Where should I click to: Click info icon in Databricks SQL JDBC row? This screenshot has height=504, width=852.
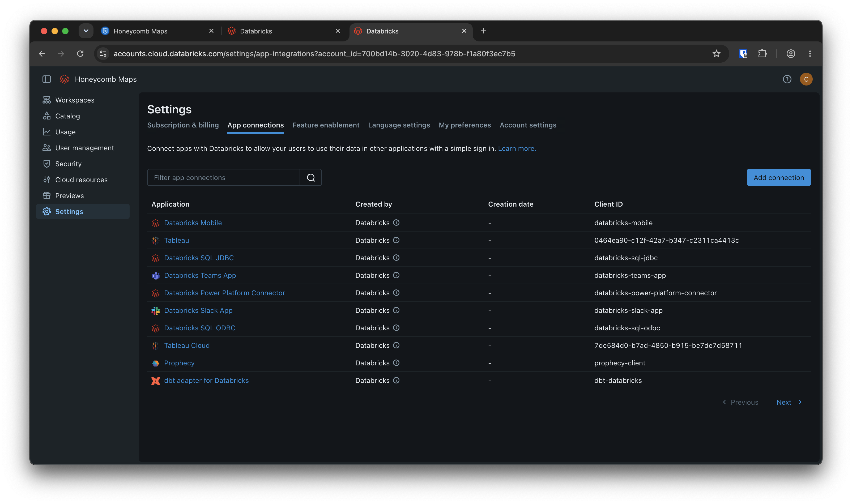pos(396,257)
